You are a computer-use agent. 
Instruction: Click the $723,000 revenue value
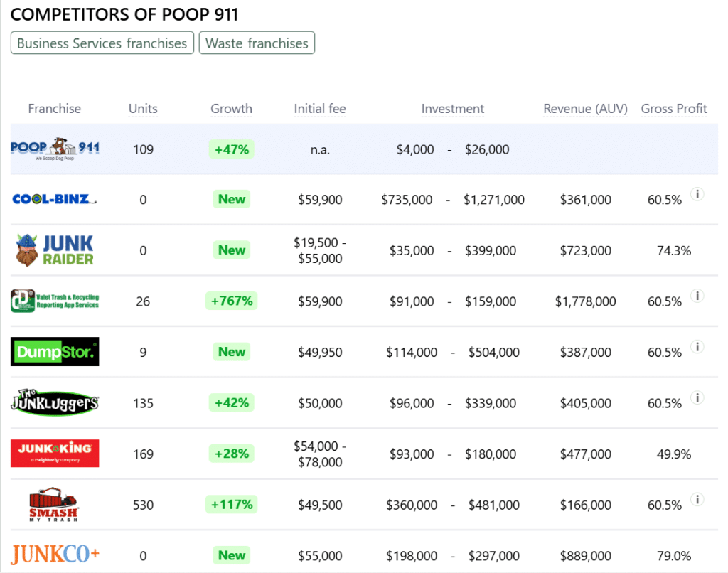pos(586,251)
